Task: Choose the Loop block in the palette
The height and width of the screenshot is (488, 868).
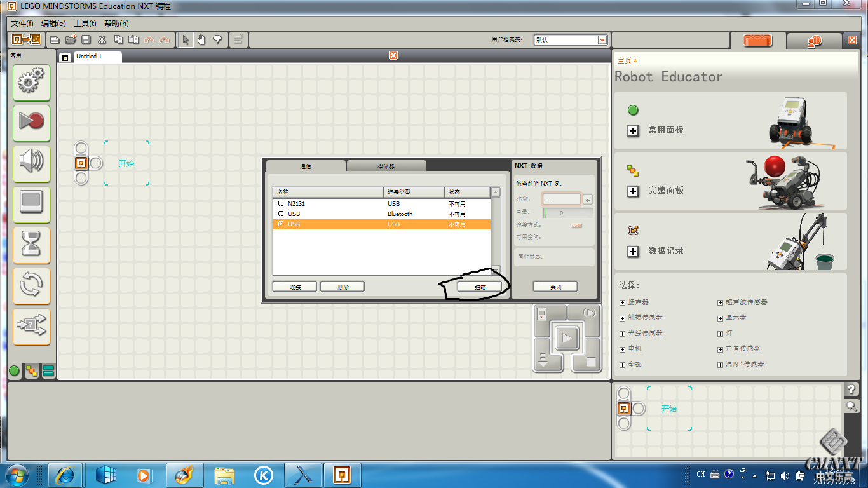Action: [31, 285]
